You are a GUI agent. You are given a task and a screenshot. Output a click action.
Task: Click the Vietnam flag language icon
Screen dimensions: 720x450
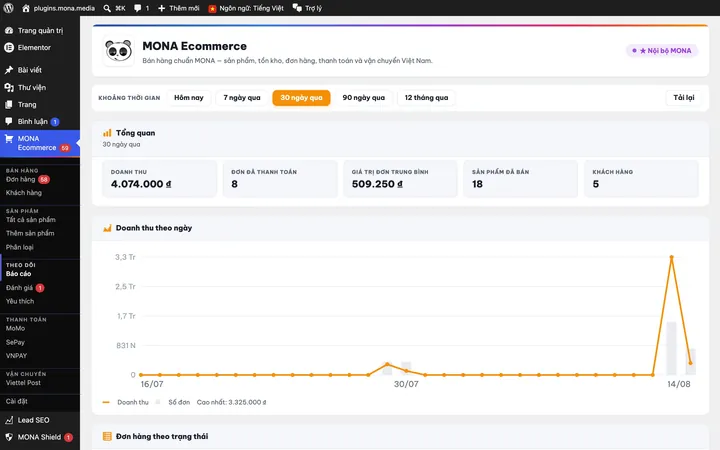pos(212,9)
